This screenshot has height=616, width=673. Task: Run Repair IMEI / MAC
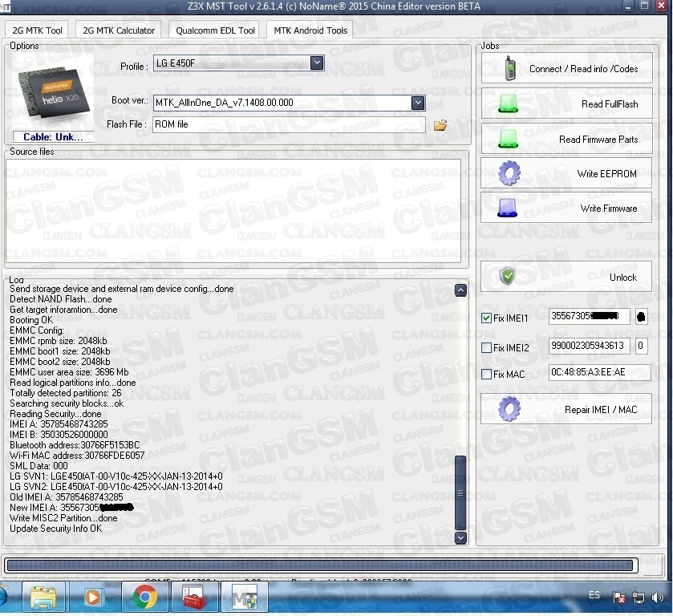[x=566, y=409]
